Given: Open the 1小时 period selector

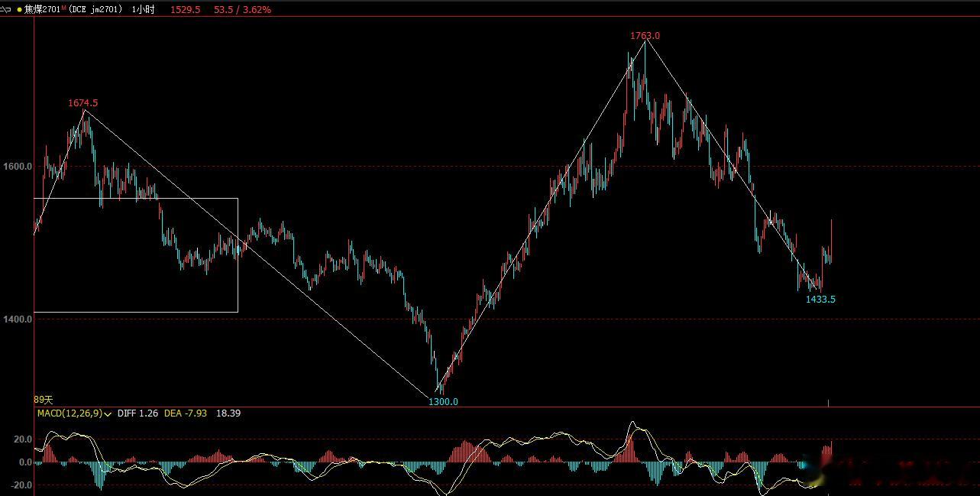Looking at the screenshot, I should tap(143, 10).
